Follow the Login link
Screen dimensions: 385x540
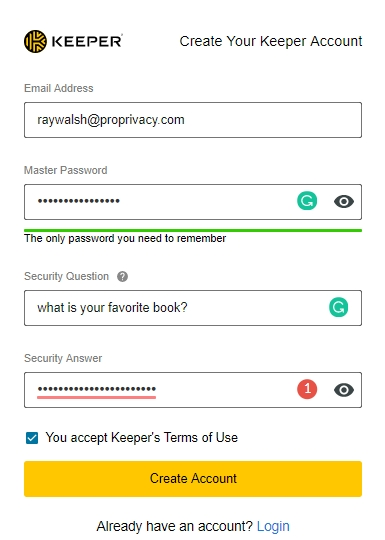point(273,526)
